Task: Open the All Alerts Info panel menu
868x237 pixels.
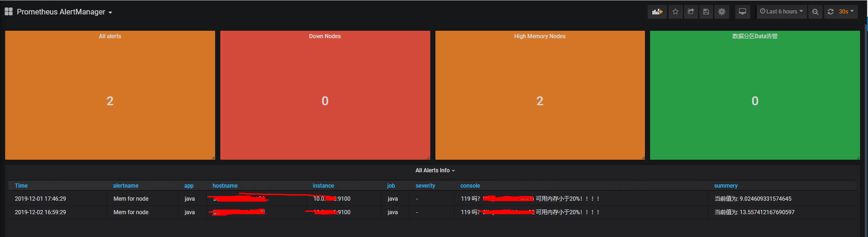Action: pos(435,170)
